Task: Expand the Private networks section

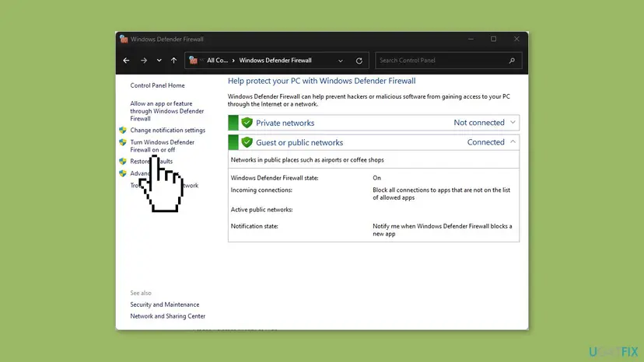Action: coord(513,122)
